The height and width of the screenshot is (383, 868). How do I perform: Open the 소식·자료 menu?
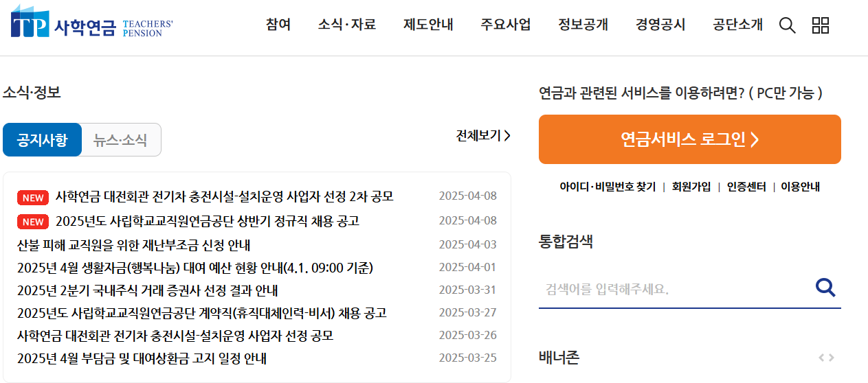coord(347,25)
